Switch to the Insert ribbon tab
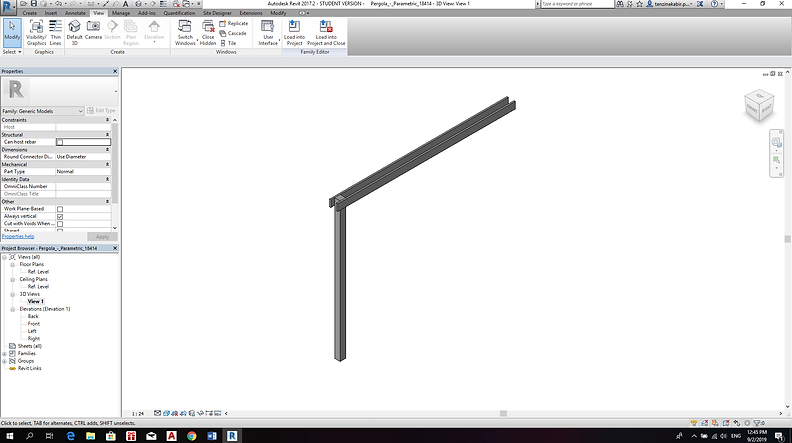Viewport: 792px width, 443px height. (51, 13)
